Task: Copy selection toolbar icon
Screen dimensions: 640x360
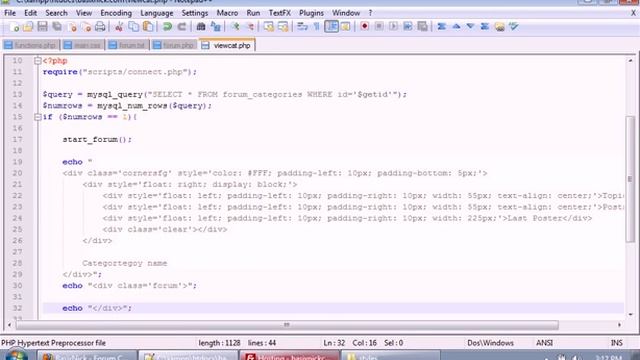Action: pyautogui.click(x=133, y=27)
